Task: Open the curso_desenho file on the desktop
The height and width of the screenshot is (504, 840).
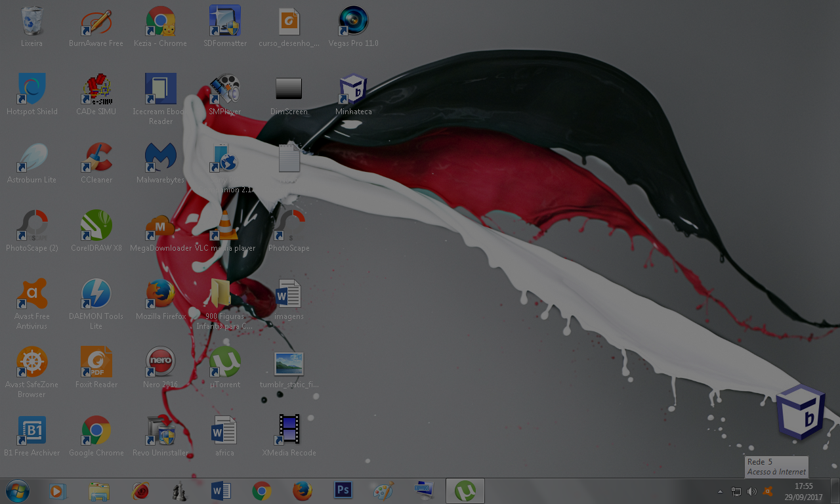Action: (289, 26)
